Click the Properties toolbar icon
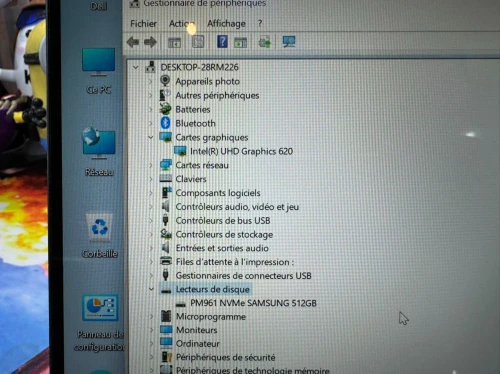Viewport: 500px width, 374px height. point(198,42)
